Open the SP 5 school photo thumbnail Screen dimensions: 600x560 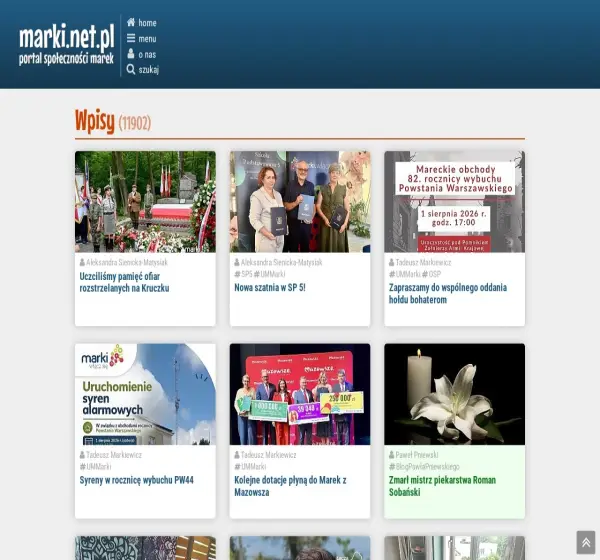tap(300, 202)
